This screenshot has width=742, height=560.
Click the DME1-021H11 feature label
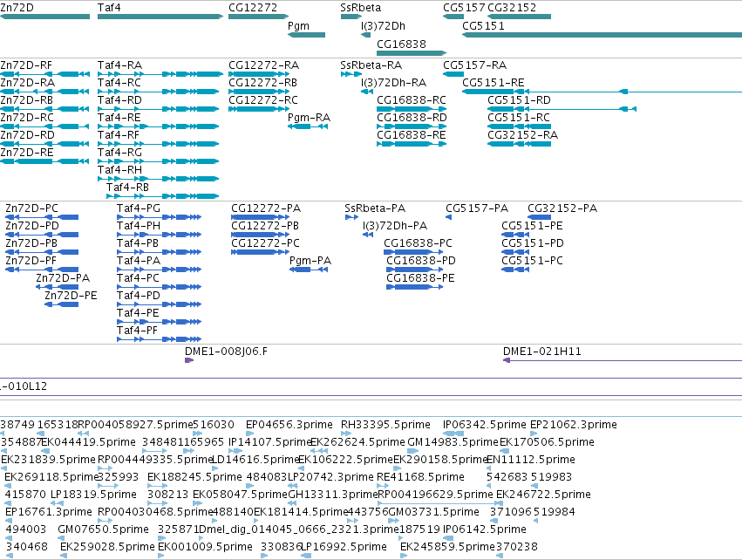coord(542,352)
